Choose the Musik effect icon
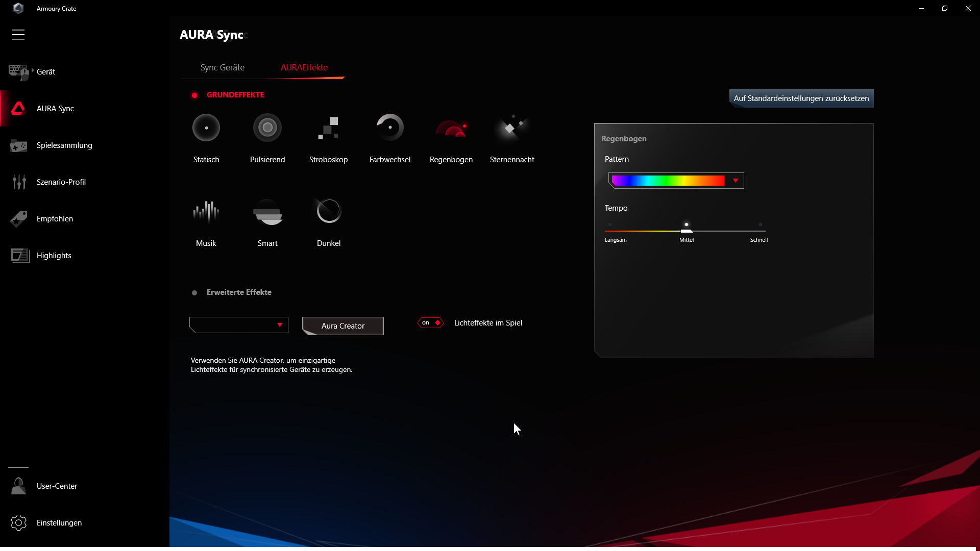 [x=206, y=211]
